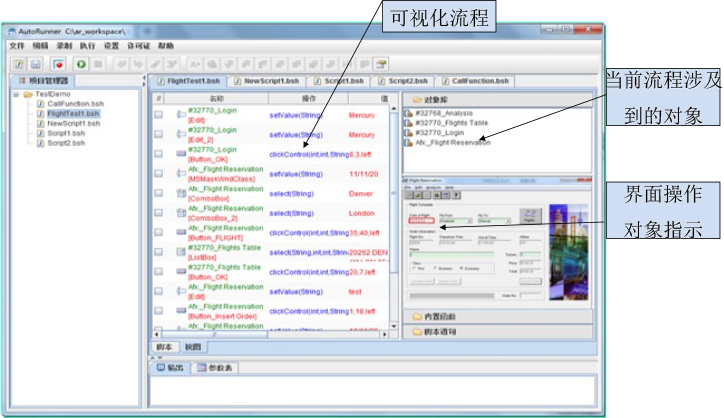Click the red Record toolbar icon
724x418 pixels.
[59, 63]
